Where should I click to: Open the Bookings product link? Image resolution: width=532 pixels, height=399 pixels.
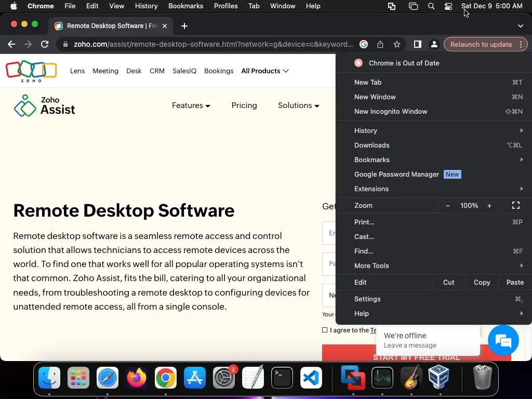pyautogui.click(x=219, y=71)
